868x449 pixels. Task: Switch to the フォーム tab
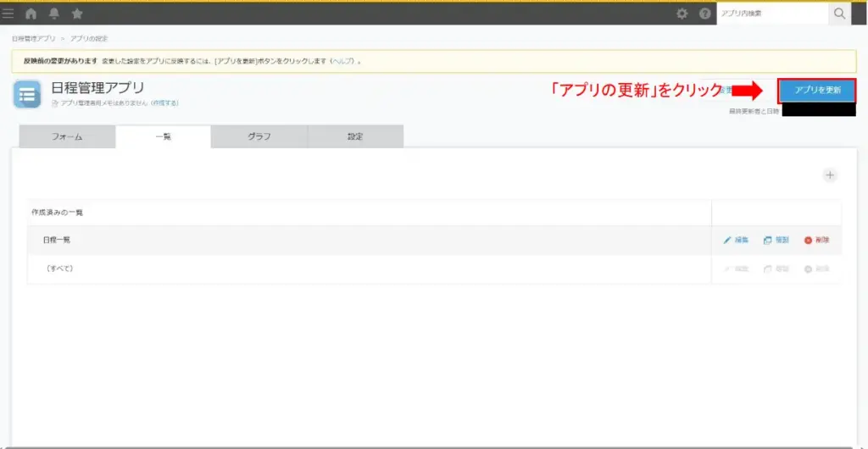(67, 136)
